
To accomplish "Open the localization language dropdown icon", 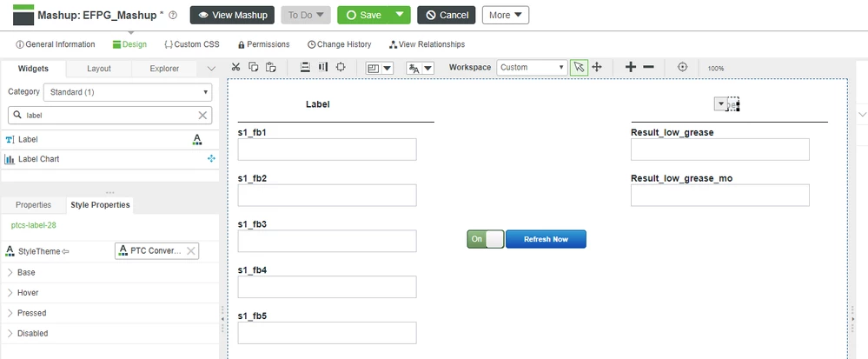I will (421, 68).
